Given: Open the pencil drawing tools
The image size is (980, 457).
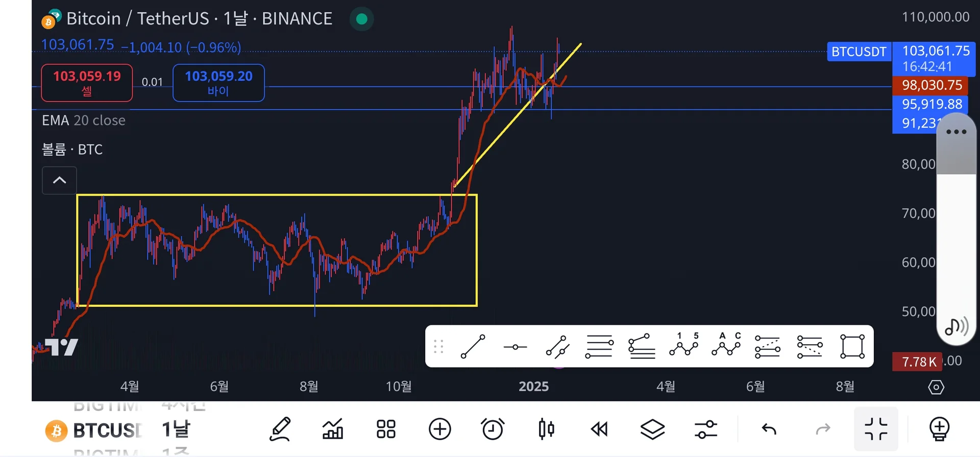Looking at the screenshot, I should (x=280, y=429).
